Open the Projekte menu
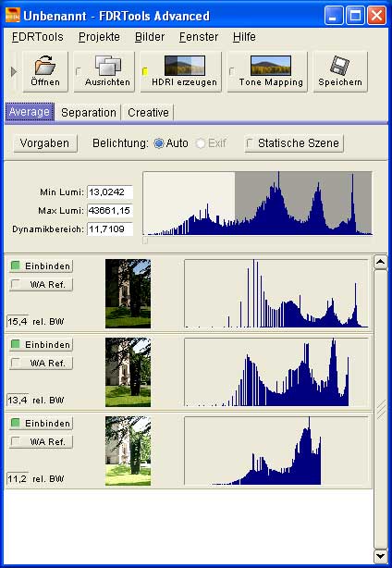 99,37
